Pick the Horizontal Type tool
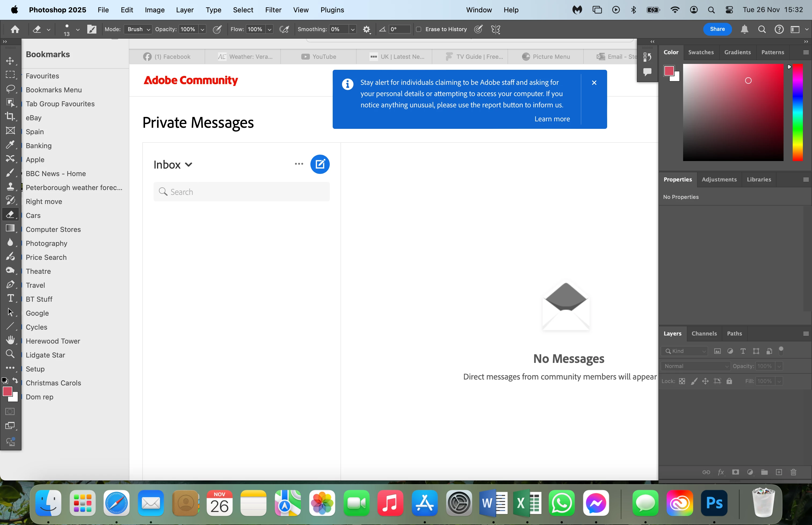 (x=10, y=298)
